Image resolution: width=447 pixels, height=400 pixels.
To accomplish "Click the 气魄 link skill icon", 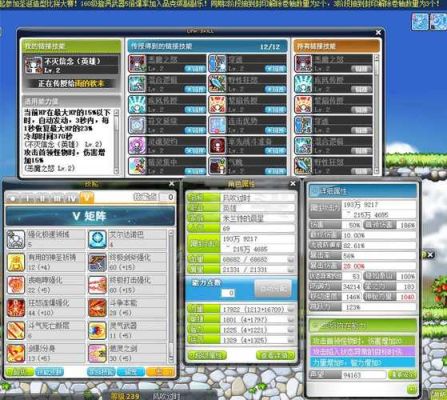I will 217,166.
